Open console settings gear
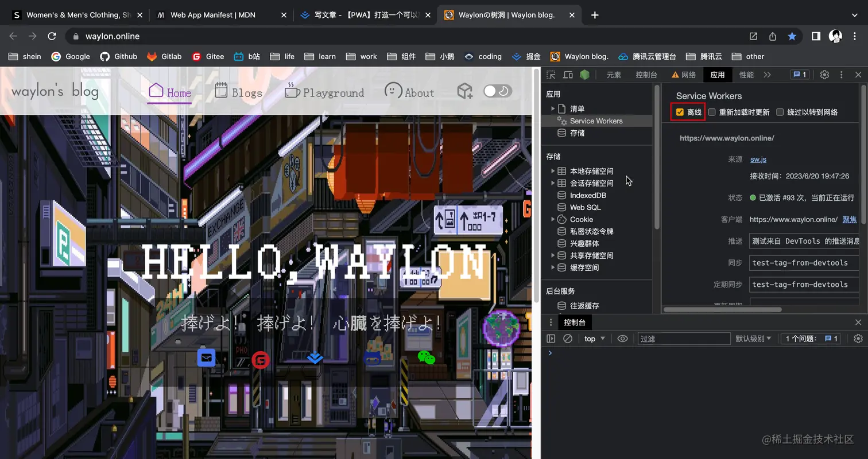Viewport: 868px width, 459px height. point(858,339)
